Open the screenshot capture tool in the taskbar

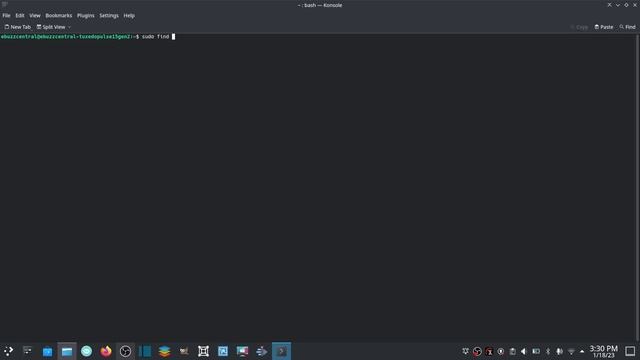(x=203, y=351)
